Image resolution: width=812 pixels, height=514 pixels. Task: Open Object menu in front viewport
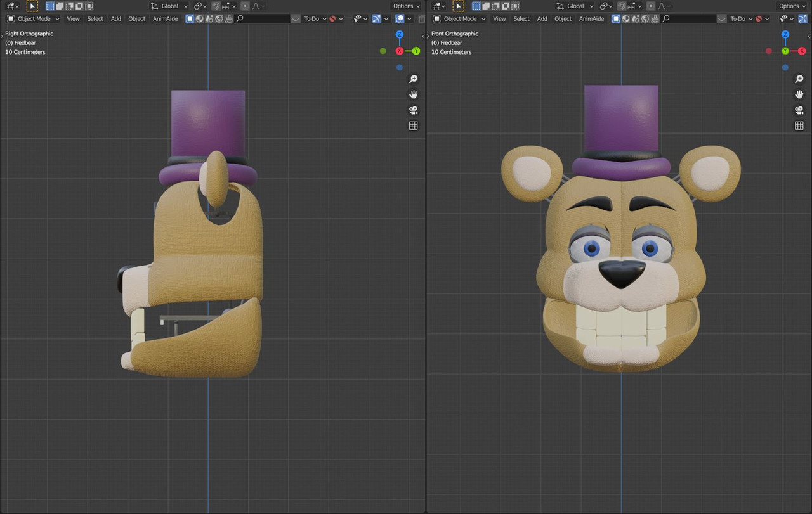(563, 18)
